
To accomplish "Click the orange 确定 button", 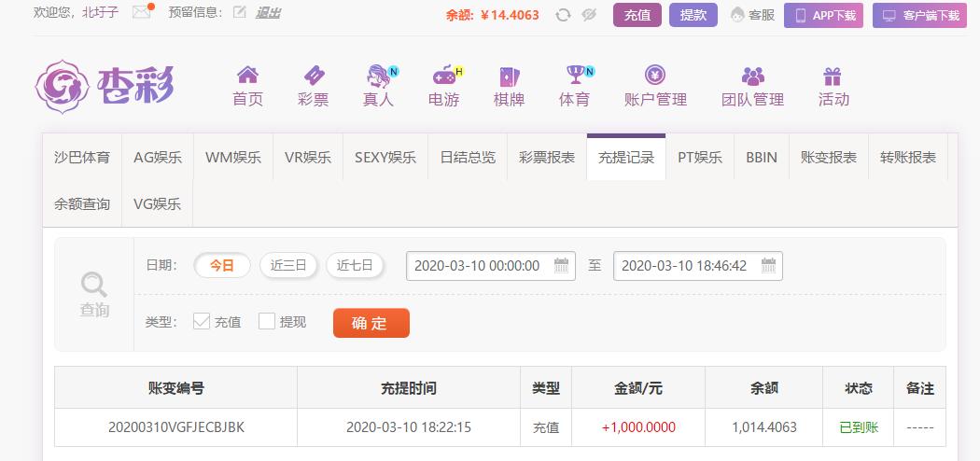I will (371, 323).
